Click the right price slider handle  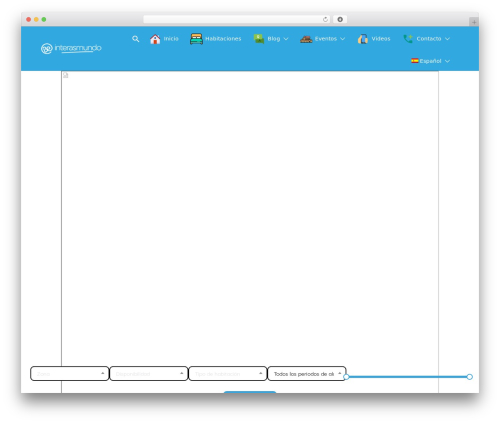(x=470, y=377)
